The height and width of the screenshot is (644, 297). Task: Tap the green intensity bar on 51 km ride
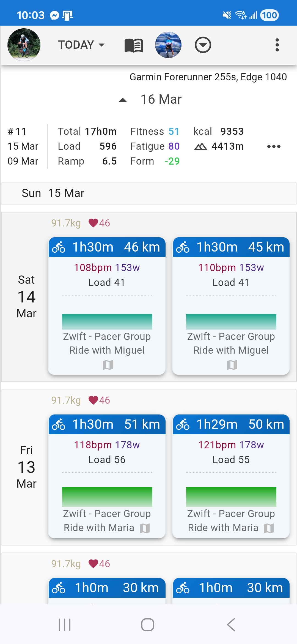pos(107,497)
